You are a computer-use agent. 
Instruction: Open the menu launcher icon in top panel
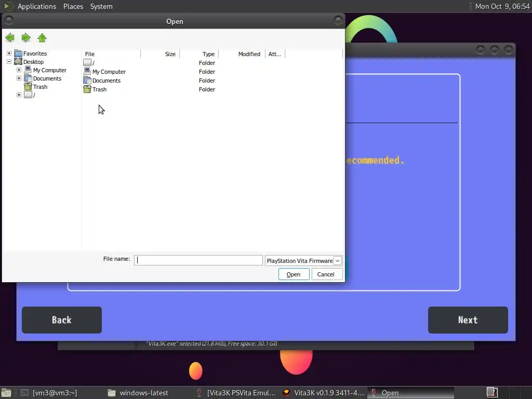pos(8,6)
